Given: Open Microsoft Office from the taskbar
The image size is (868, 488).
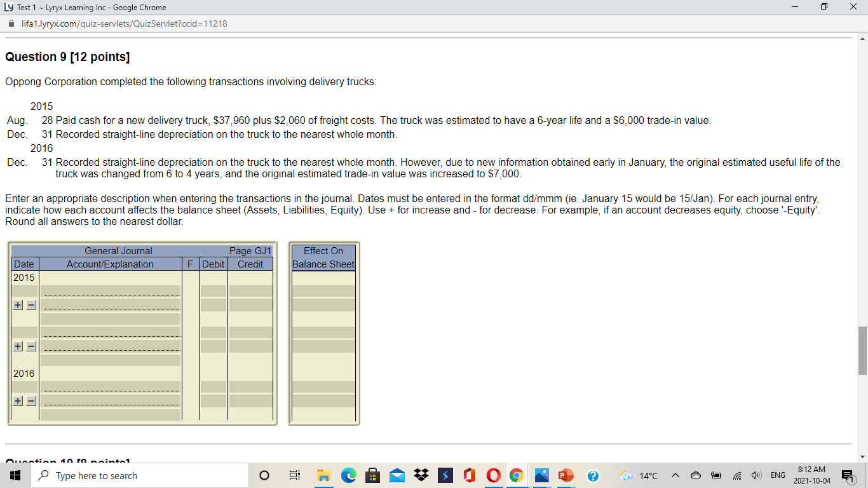Looking at the screenshot, I should (x=468, y=475).
